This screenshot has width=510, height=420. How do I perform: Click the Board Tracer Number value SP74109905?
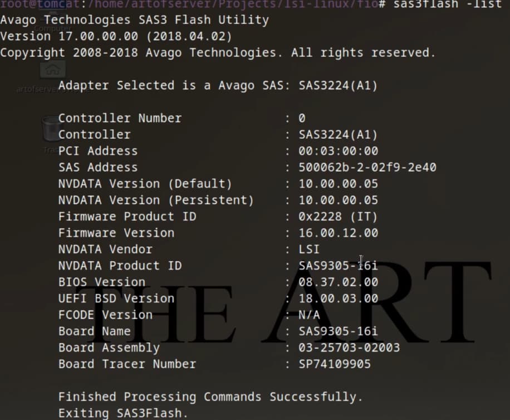click(x=335, y=364)
